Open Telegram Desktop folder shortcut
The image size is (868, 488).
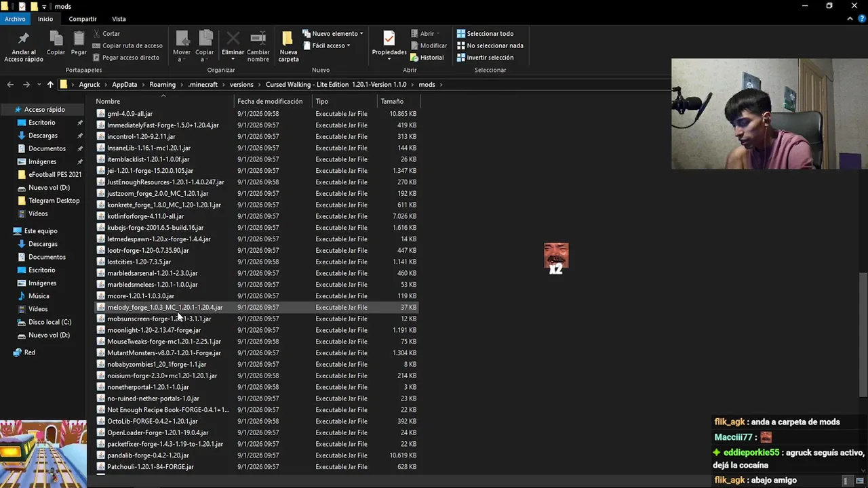(x=54, y=201)
